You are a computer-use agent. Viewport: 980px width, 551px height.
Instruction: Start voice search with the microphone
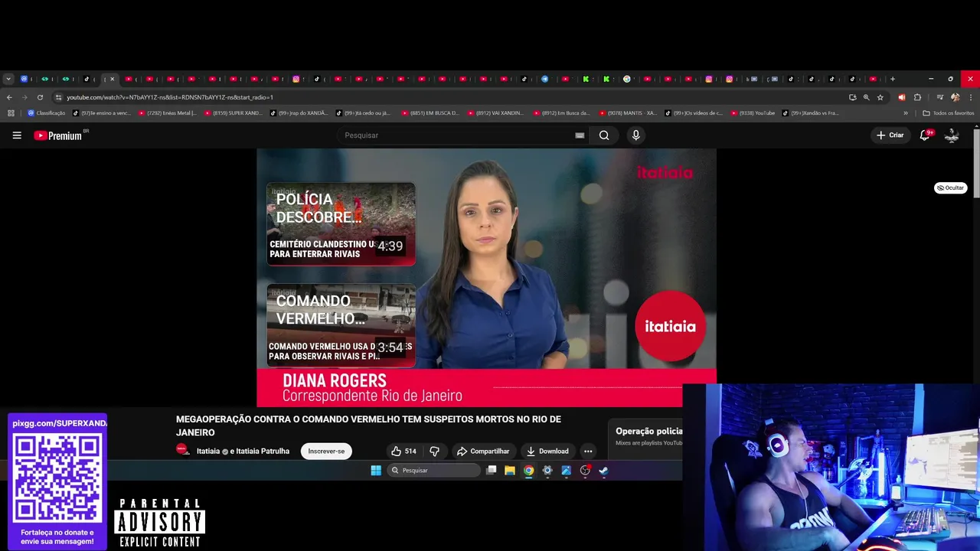tap(635, 135)
